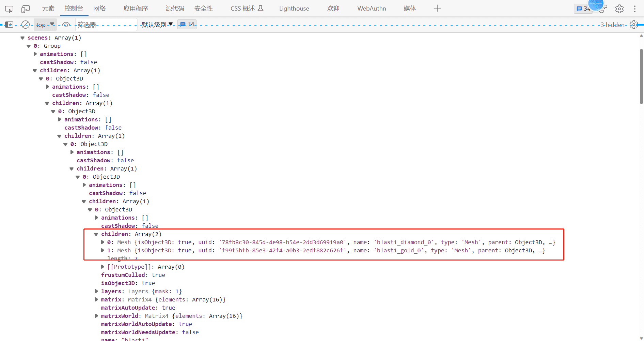Switch to the 源代码 tab
Screen dimensions: 644x341
pos(175,9)
